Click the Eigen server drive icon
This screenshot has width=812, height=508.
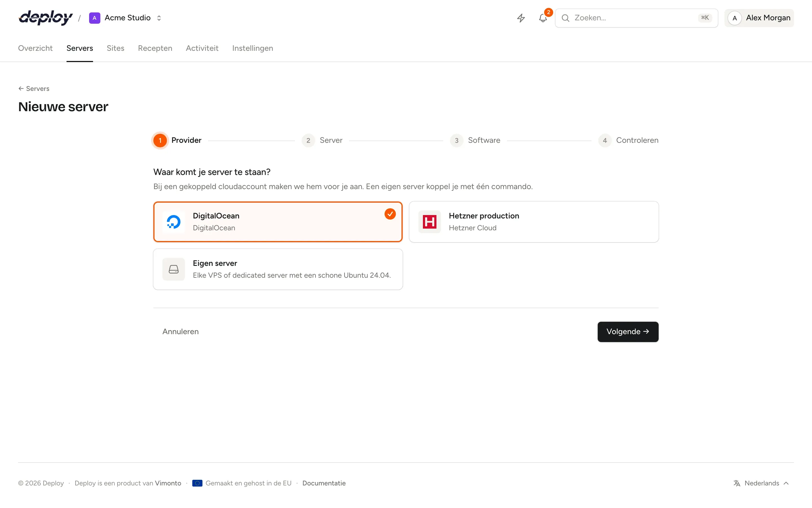pos(173,269)
